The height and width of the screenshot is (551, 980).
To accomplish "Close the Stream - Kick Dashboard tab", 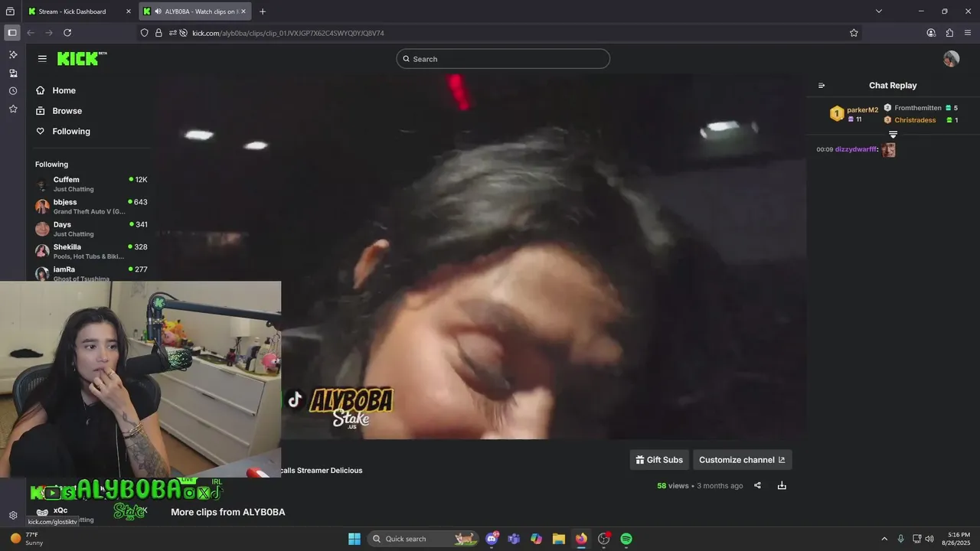I will pyautogui.click(x=129, y=11).
